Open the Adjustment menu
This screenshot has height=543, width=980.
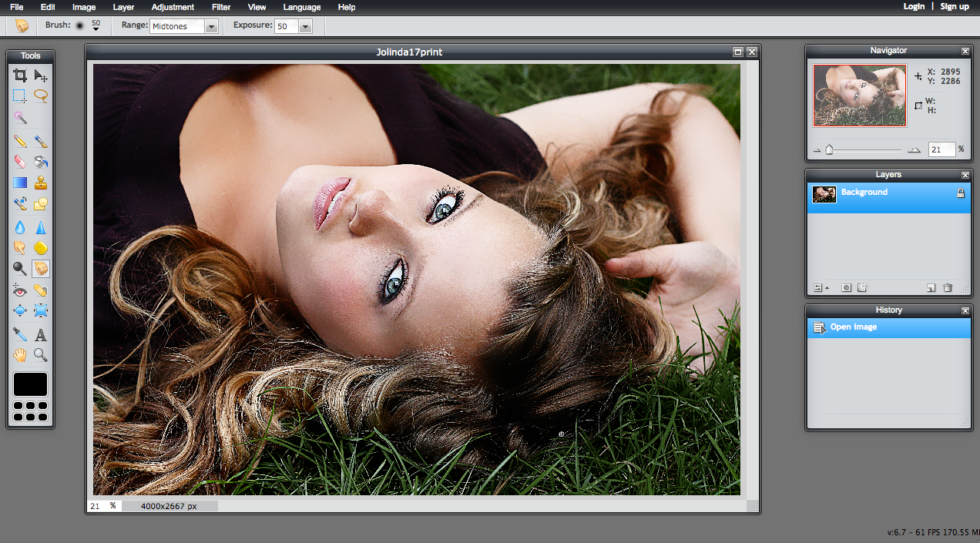point(173,7)
